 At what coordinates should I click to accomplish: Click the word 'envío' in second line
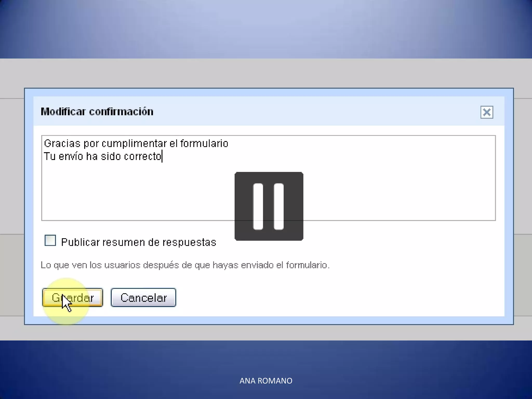point(71,156)
